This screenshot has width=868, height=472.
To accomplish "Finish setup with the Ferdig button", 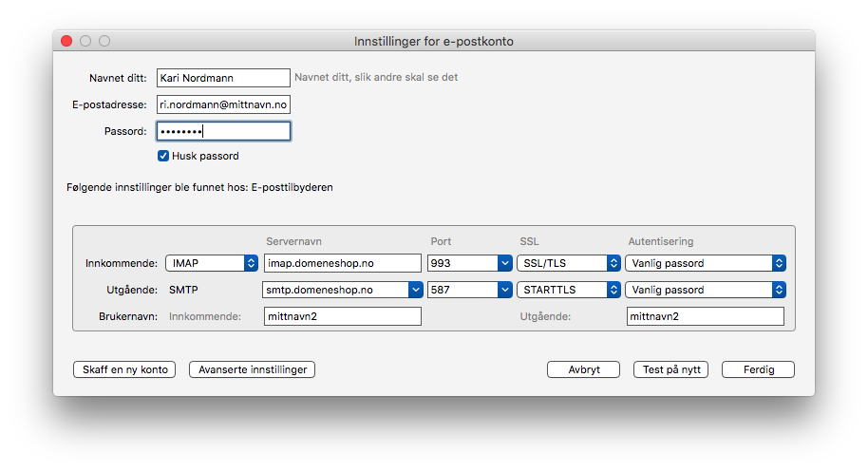I will click(759, 369).
